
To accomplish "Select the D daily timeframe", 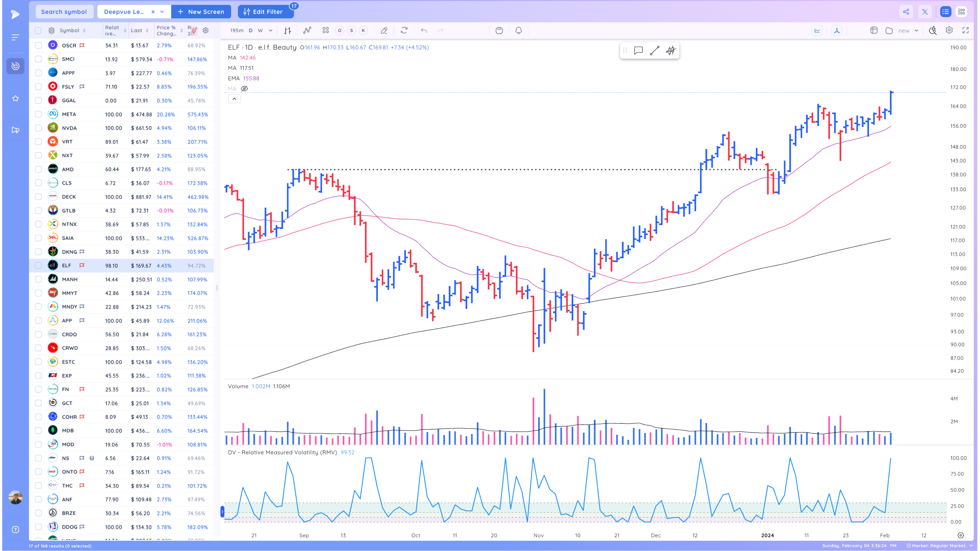I will [x=250, y=31].
